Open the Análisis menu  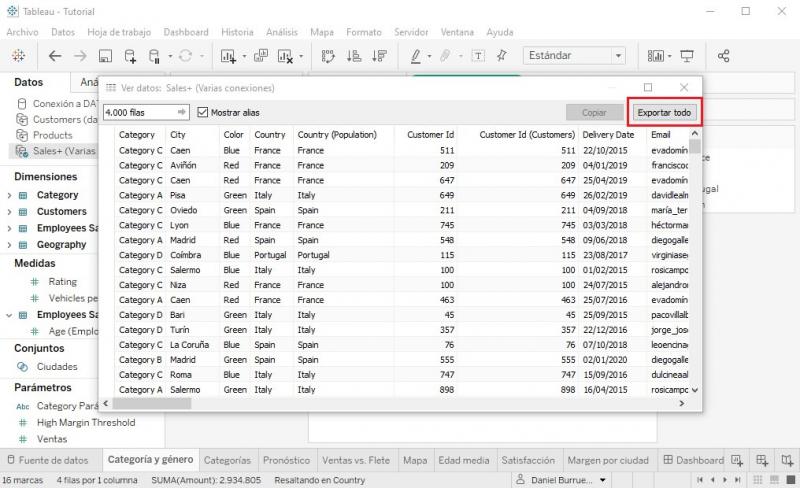coord(281,32)
